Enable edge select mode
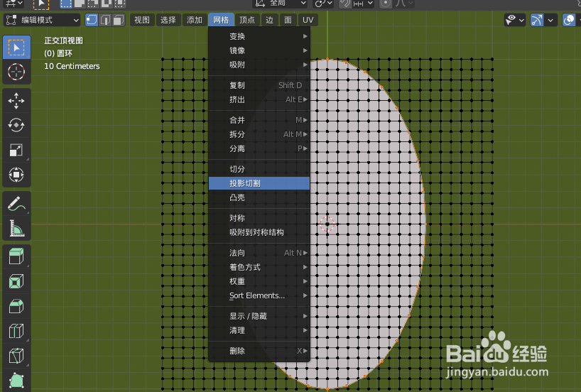The image size is (581, 392). pos(105,20)
